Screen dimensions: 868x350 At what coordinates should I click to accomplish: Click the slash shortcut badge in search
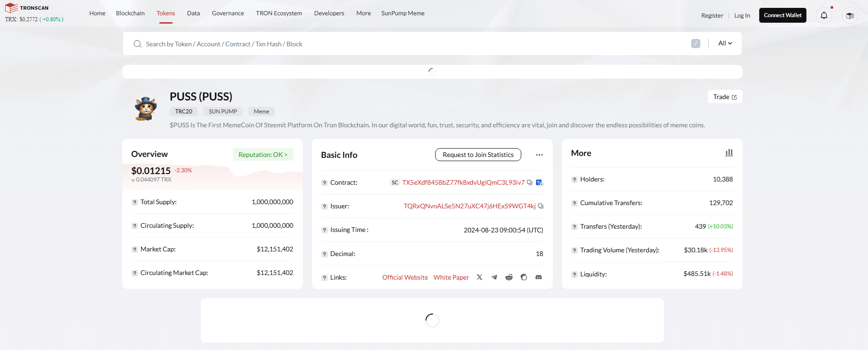(695, 44)
